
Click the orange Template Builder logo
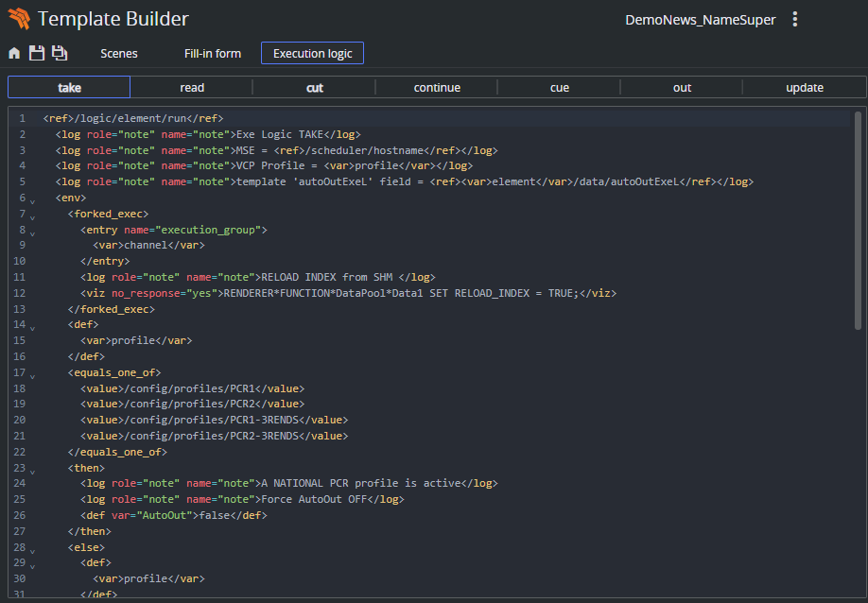pyautogui.click(x=19, y=19)
